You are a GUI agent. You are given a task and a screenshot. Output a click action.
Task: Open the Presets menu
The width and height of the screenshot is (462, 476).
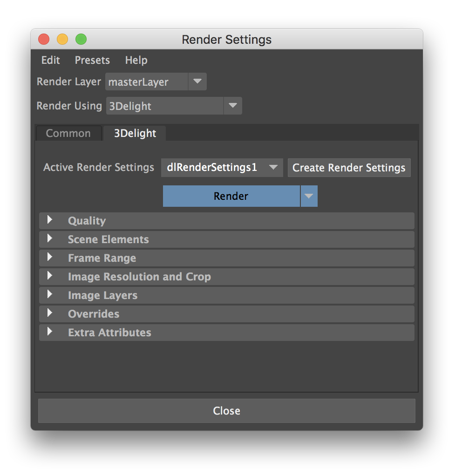pos(92,60)
